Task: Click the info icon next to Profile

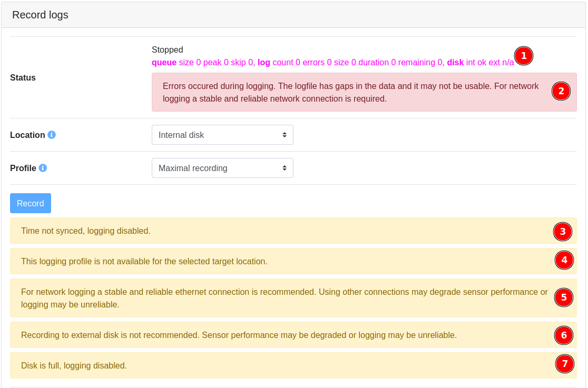Action: click(x=43, y=168)
